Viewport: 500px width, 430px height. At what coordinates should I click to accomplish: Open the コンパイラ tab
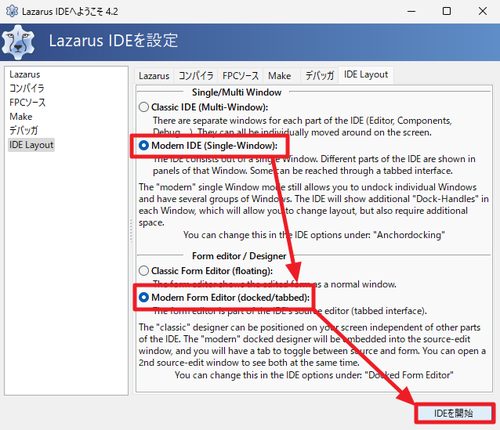click(196, 76)
